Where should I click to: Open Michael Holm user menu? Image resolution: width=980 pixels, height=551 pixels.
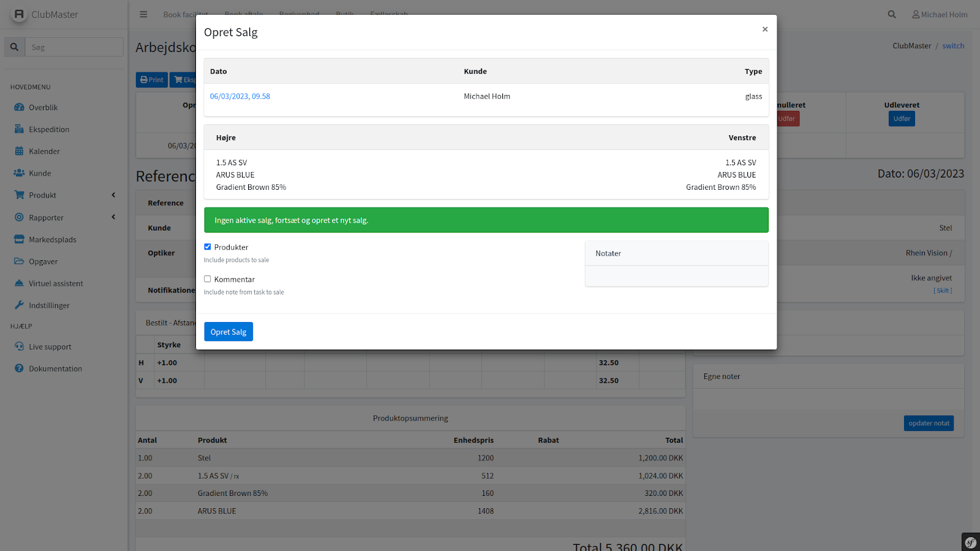click(940, 15)
